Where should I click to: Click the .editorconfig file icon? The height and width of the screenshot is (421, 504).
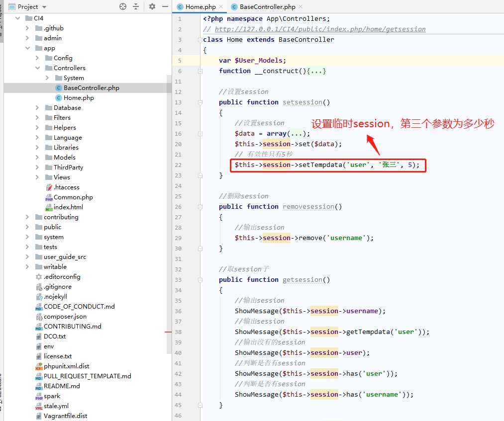coord(39,277)
